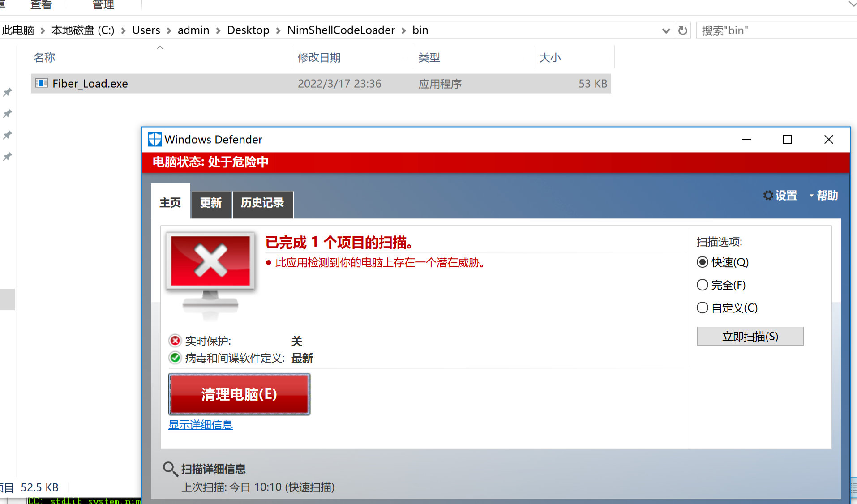The width and height of the screenshot is (857, 504).
Task: Click the magnifier icon beside 扫描详细信息
Action: (x=170, y=469)
